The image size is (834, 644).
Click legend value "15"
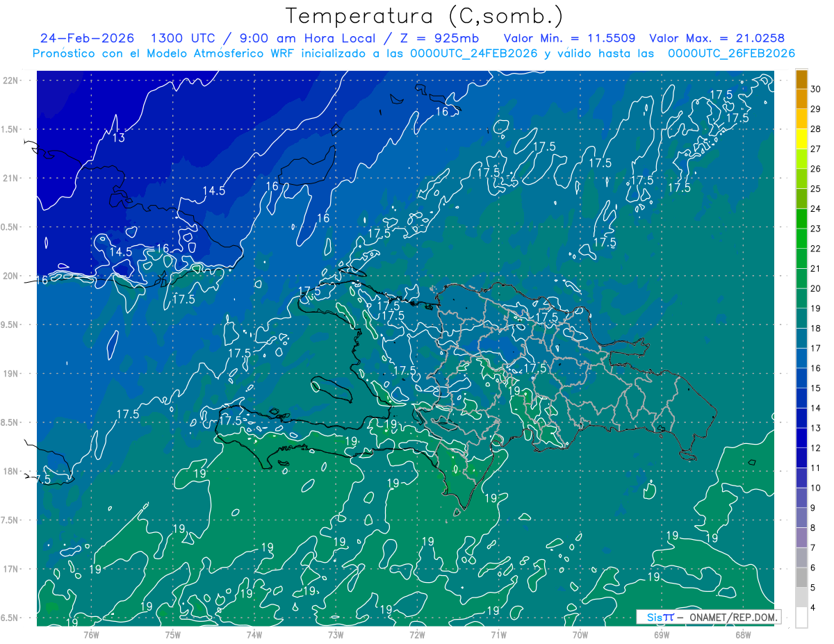pyautogui.click(x=816, y=388)
